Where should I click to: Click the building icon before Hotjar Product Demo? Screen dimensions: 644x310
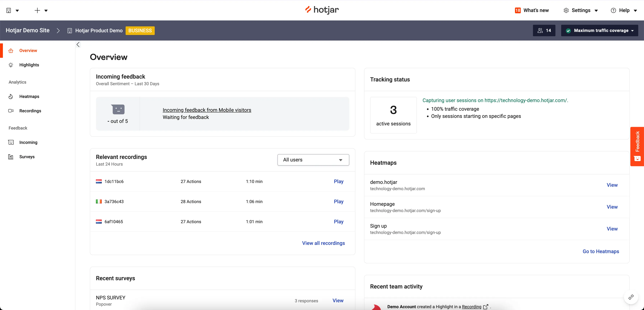click(70, 31)
